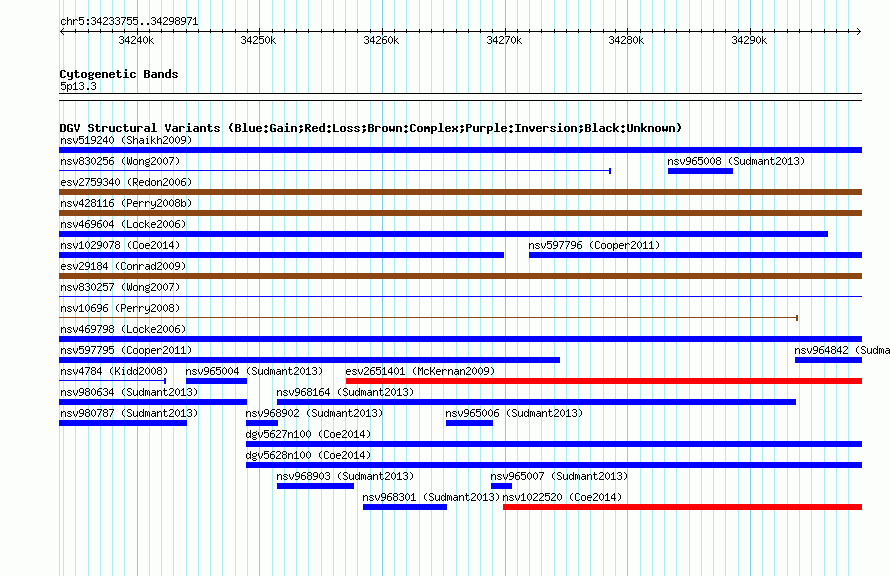The width and height of the screenshot is (890, 576).
Task: Click the 34260k ruler position label
Action: click(x=381, y=40)
